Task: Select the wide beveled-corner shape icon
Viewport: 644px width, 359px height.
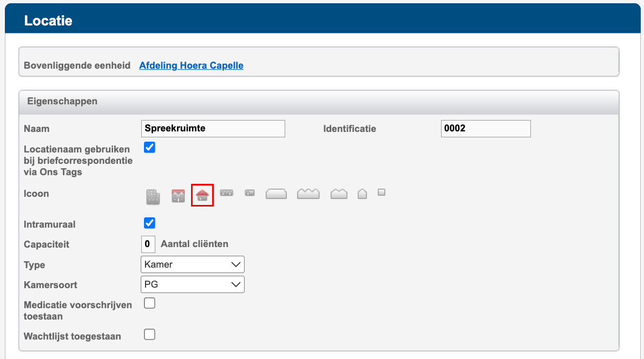Action: (x=276, y=194)
